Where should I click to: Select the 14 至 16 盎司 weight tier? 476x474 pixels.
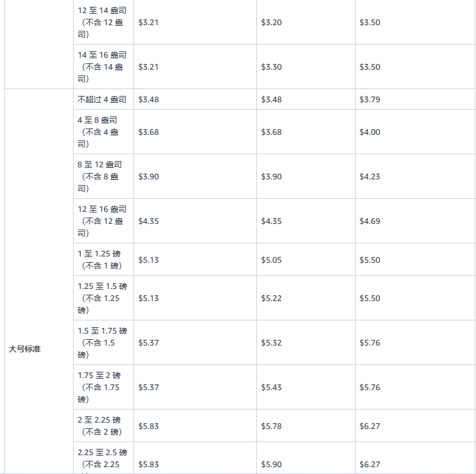click(102, 67)
